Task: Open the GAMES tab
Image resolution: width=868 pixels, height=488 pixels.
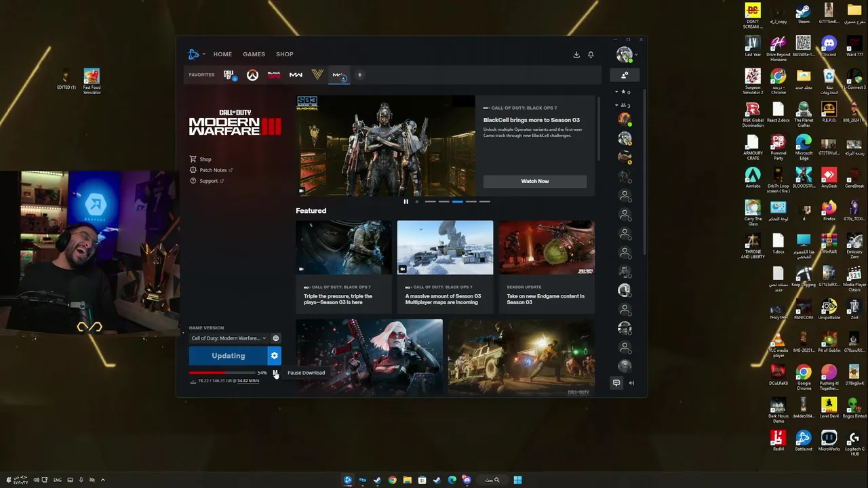Action: click(254, 54)
